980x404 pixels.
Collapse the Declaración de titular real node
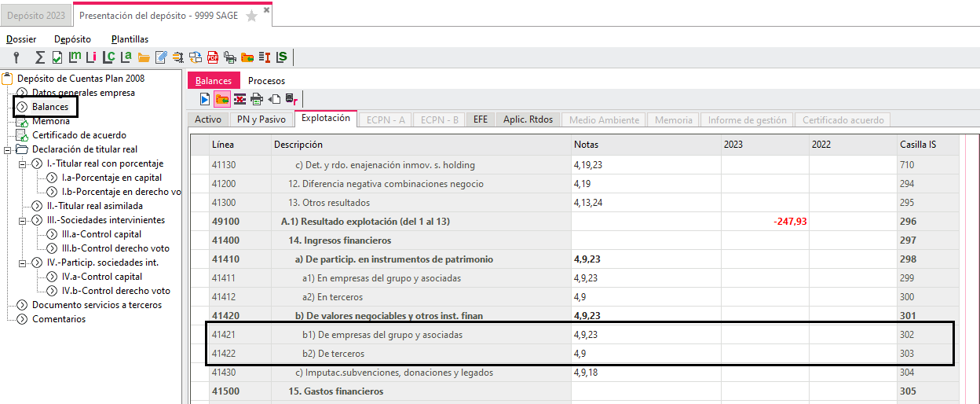click(9, 149)
